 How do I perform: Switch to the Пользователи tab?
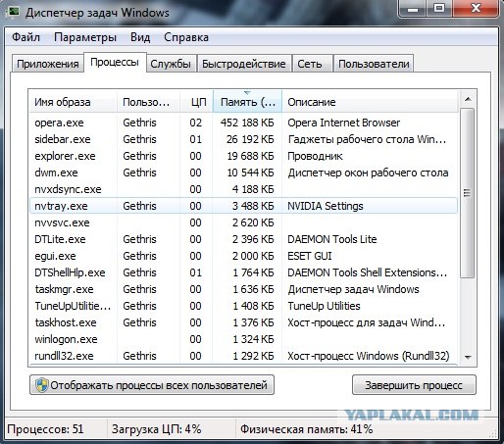point(374,64)
